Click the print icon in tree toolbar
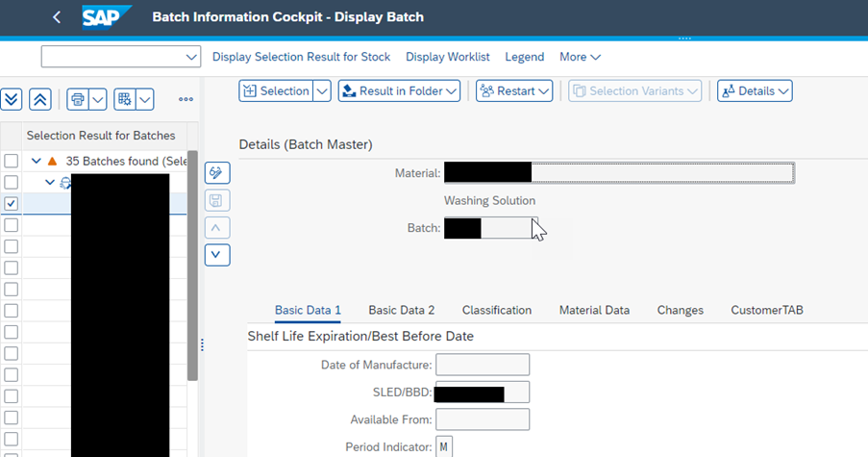Screen dimensions: 868x457 pos(77,99)
